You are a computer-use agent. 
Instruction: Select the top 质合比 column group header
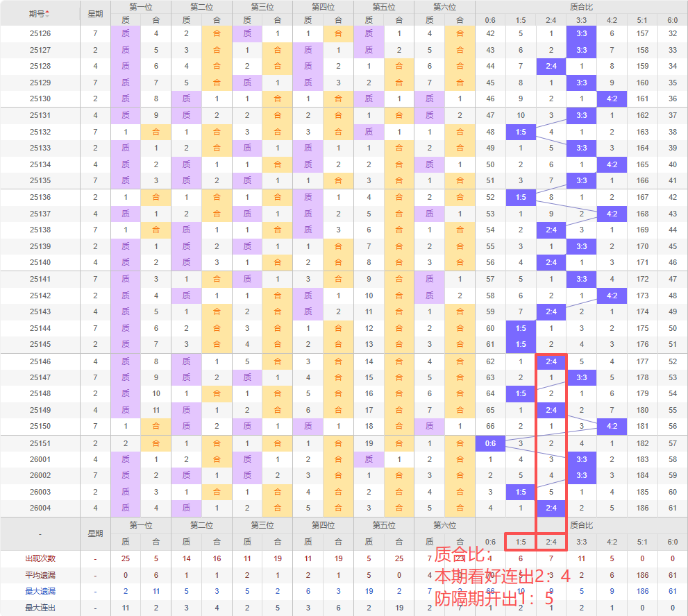(x=581, y=7)
